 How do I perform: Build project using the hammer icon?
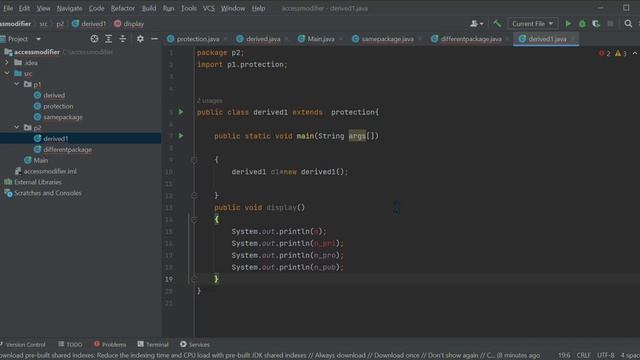click(497, 24)
